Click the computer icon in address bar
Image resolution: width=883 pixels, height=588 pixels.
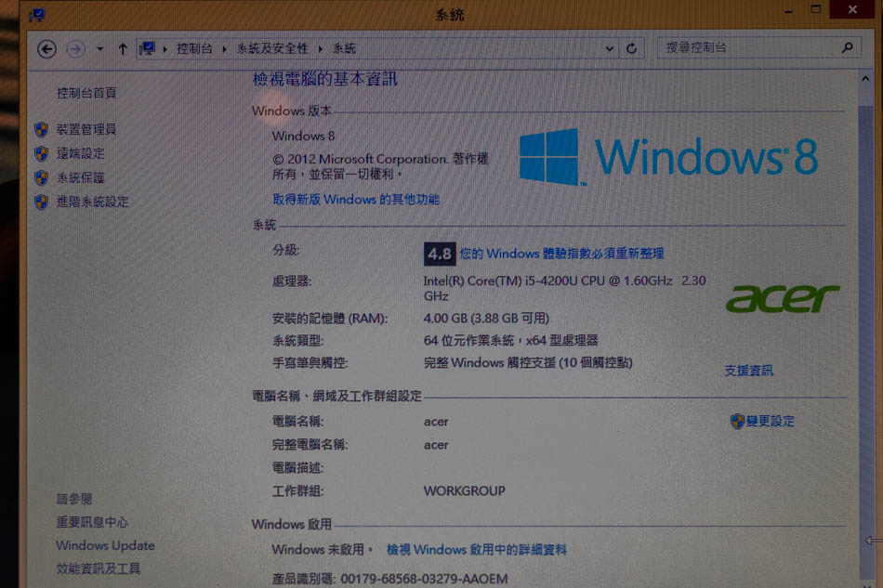147,48
